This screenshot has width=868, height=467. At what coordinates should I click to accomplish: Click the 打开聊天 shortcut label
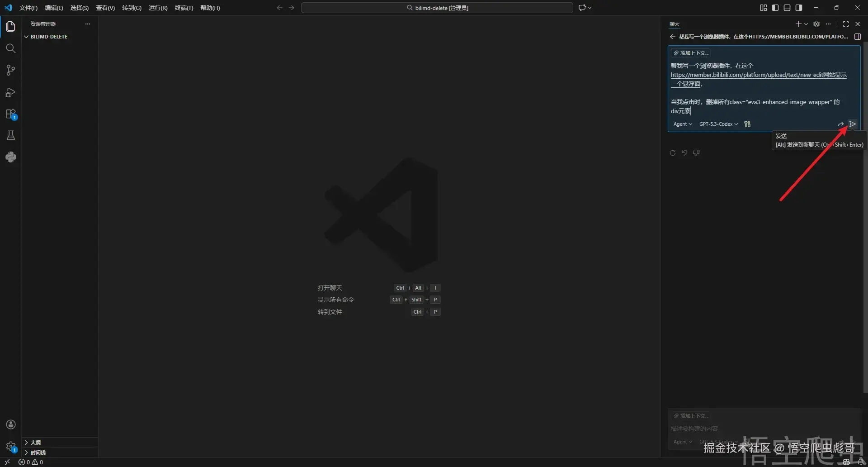coord(330,288)
